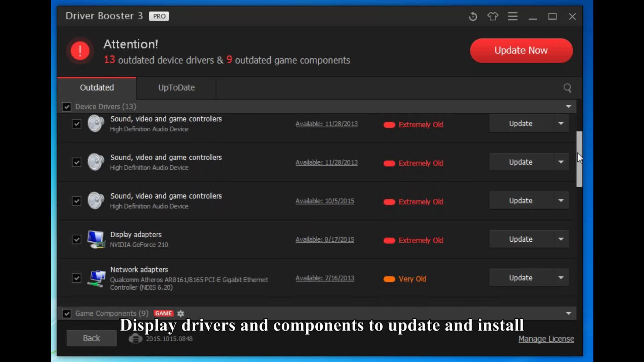Expand the Game Components section arrow
Screen dimensions: 644x362
point(569,313)
